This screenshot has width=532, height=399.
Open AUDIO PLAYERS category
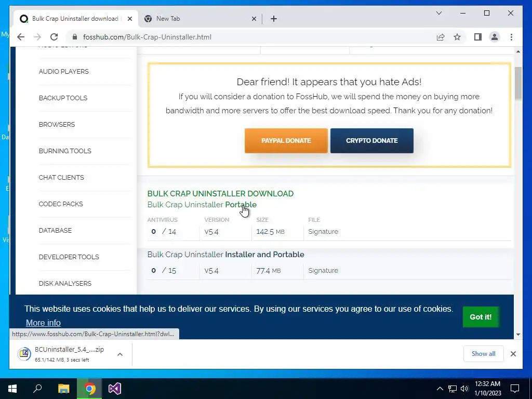pyautogui.click(x=63, y=72)
